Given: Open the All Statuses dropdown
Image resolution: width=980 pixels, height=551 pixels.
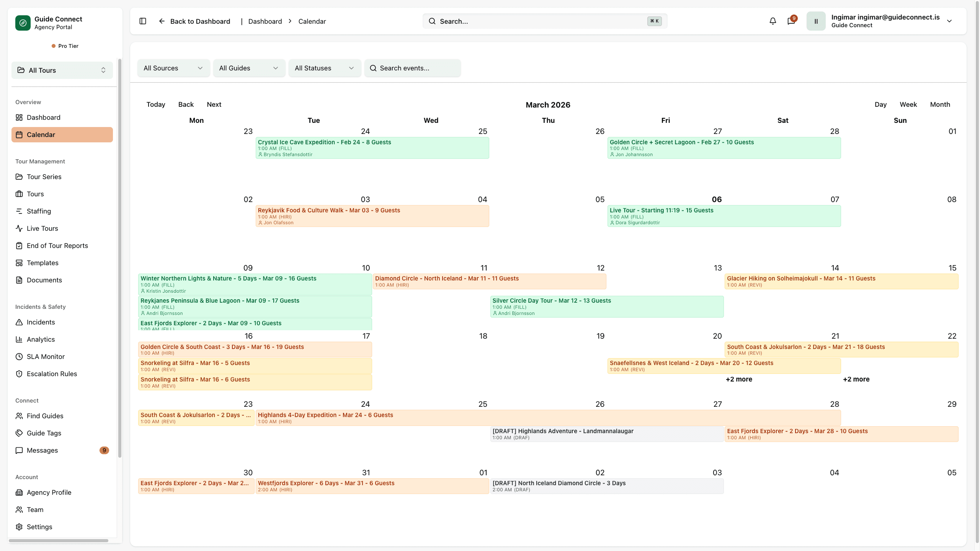Looking at the screenshot, I should [324, 68].
